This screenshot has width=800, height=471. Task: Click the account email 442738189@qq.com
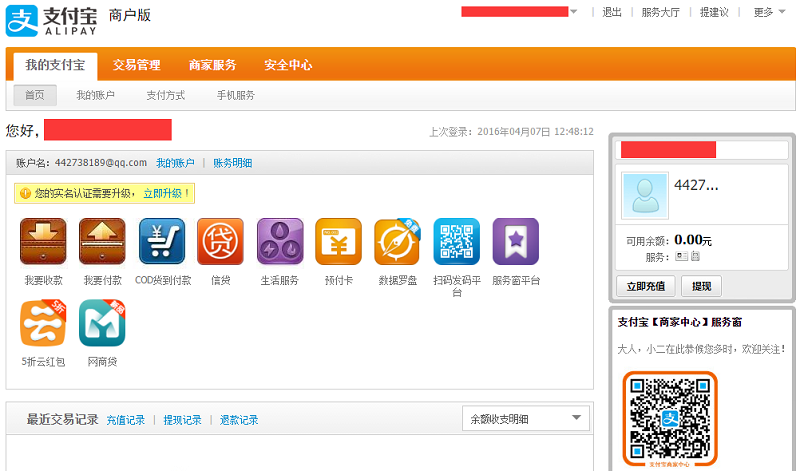click(x=101, y=163)
